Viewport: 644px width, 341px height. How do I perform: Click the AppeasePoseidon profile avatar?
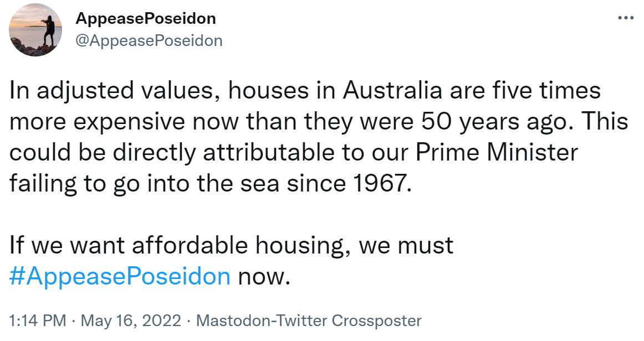(35, 30)
